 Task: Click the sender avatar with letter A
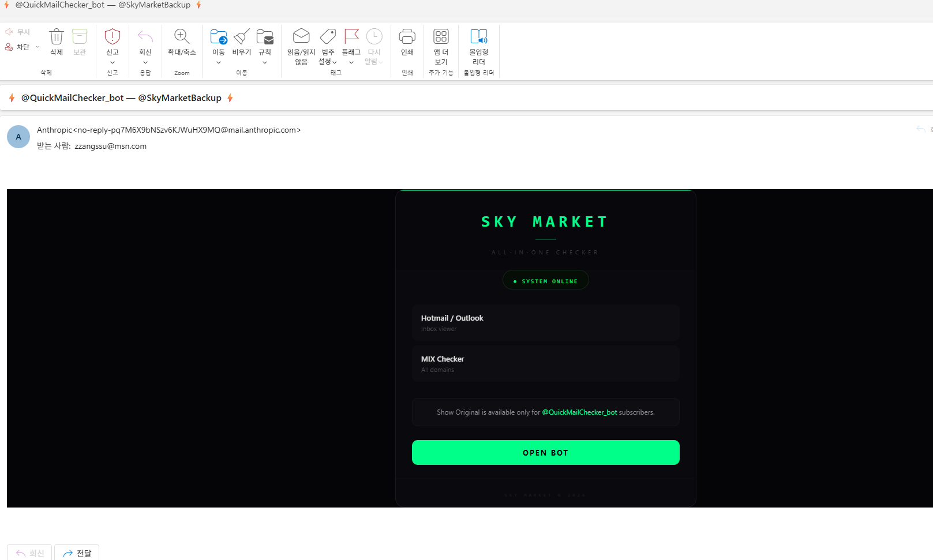(x=18, y=137)
